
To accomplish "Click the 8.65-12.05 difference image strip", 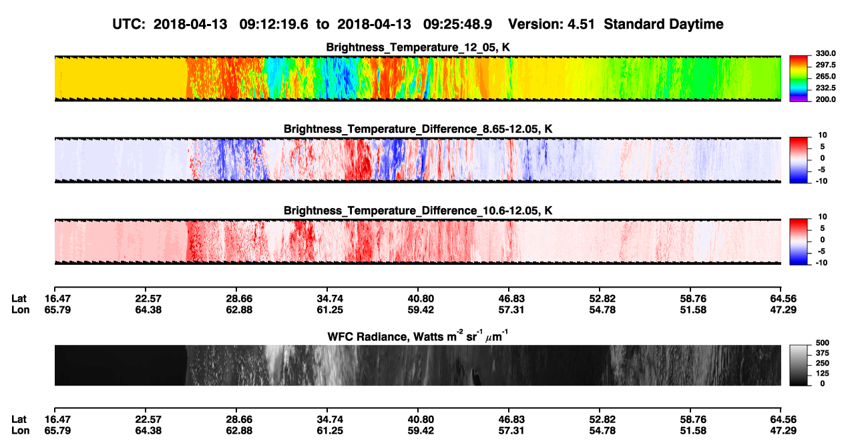I will (x=417, y=159).
